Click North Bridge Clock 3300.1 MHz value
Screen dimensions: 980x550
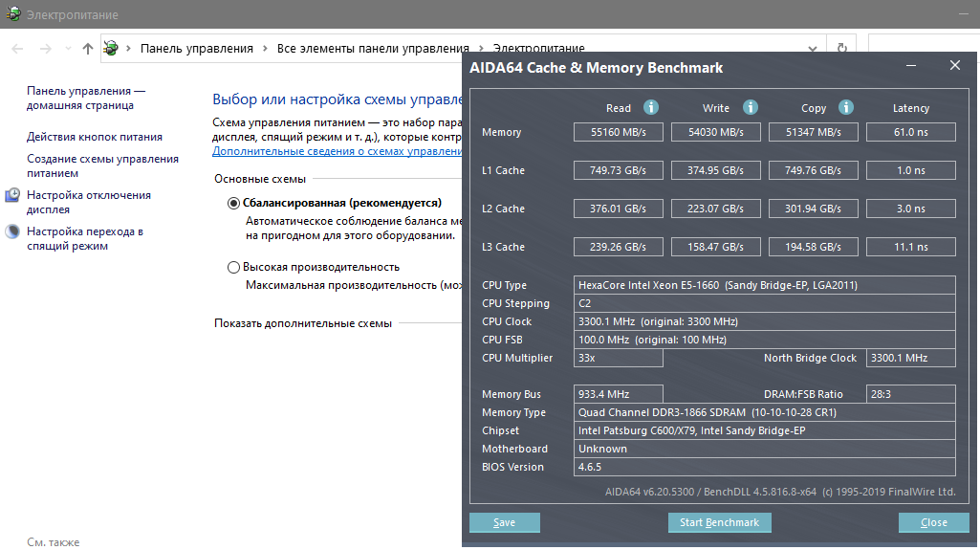point(910,358)
